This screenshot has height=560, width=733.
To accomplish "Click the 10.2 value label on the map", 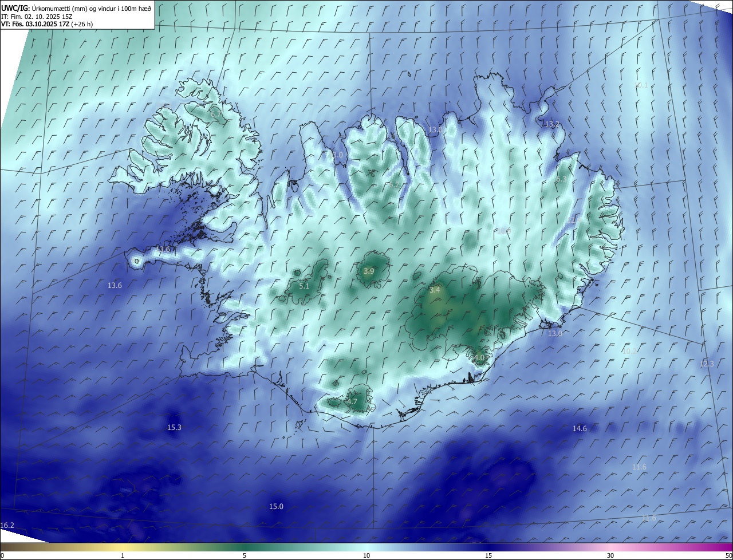I will tap(629, 351).
